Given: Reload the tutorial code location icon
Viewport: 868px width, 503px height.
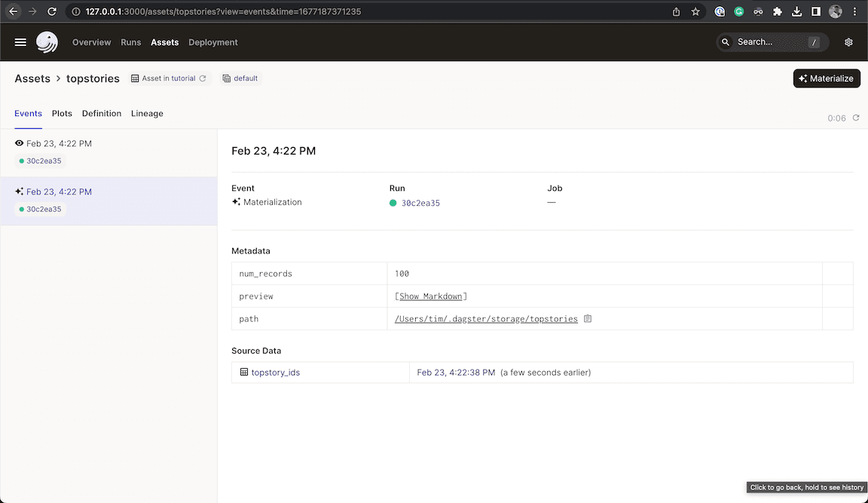Looking at the screenshot, I should coord(203,78).
